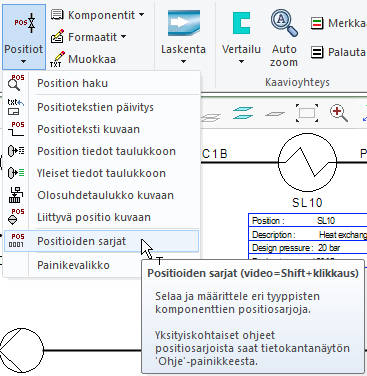Click the C1B line label

pos(215,154)
